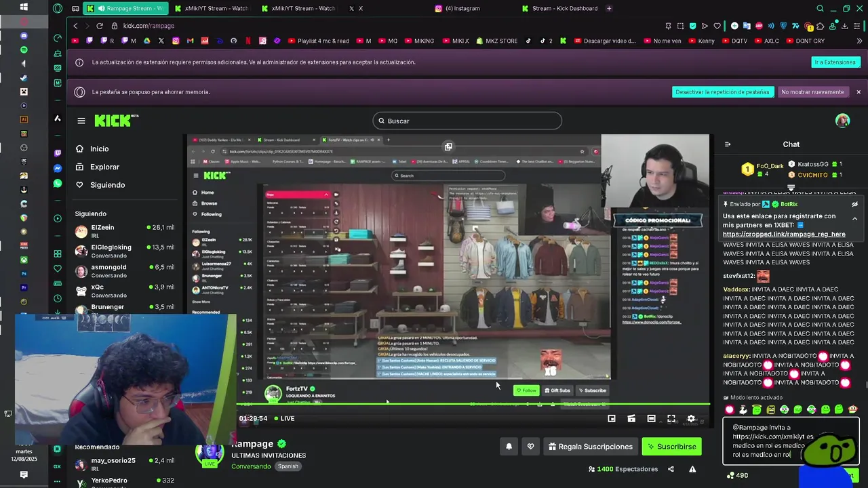868x488 pixels.
Task: Reload the page with the refresh button
Action: [x=99, y=26]
